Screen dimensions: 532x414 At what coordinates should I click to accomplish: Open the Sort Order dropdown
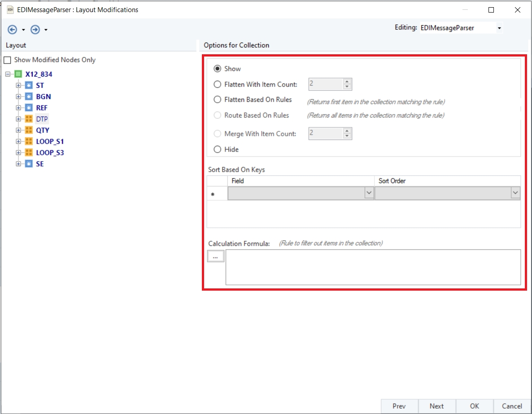point(515,193)
